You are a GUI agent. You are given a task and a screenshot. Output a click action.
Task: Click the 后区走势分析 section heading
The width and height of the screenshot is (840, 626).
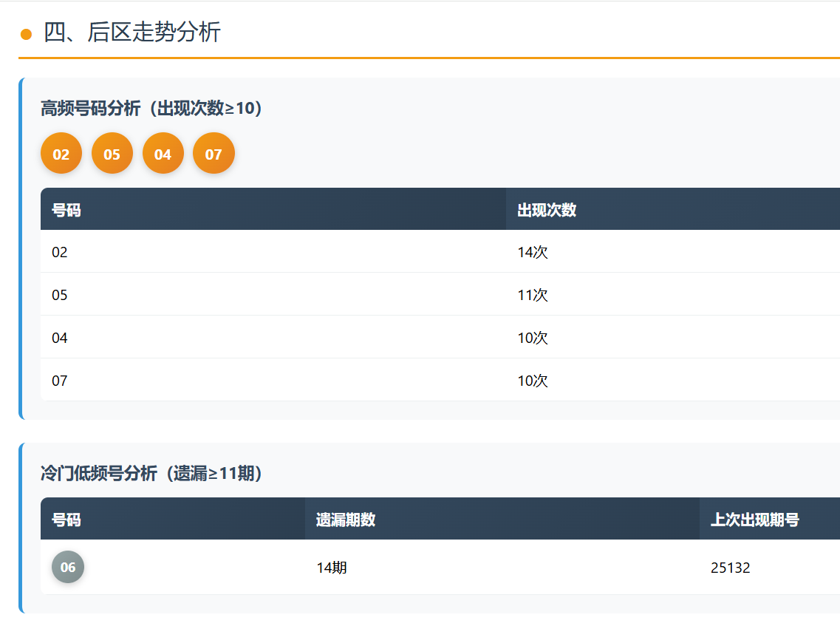(132, 33)
